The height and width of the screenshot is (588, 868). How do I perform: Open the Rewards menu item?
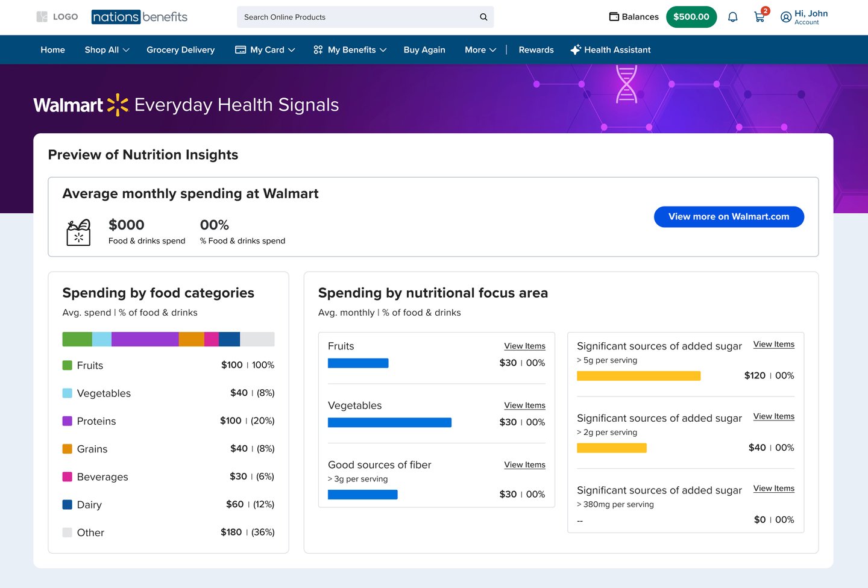coord(536,50)
